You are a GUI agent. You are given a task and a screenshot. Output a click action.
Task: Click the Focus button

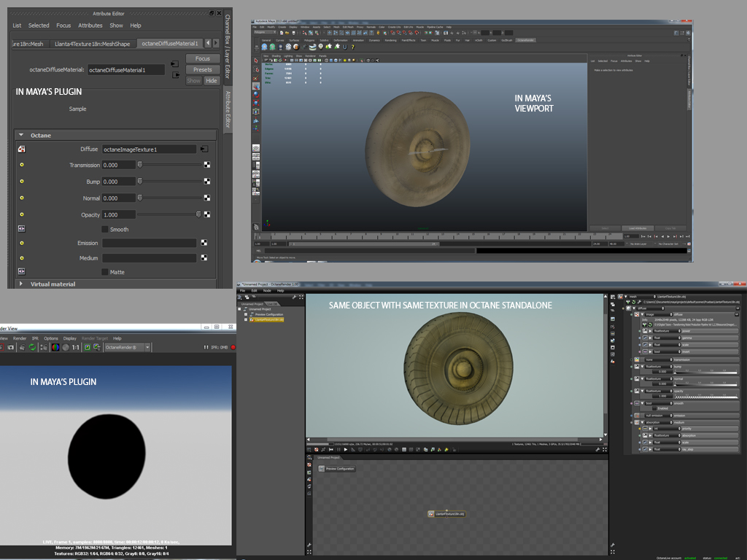click(x=203, y=58)
